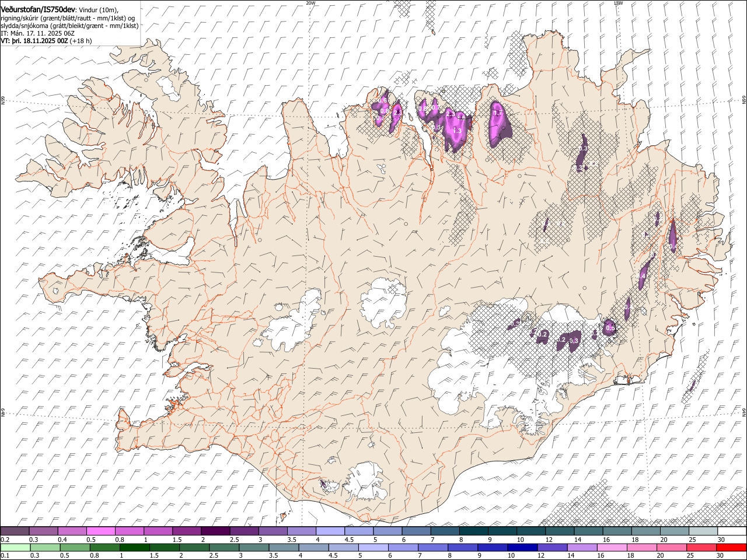Viewport: 747px width, 560px height.
Task: Click the 1.7 value label in the northern snow cell
Action: point(498,113)
